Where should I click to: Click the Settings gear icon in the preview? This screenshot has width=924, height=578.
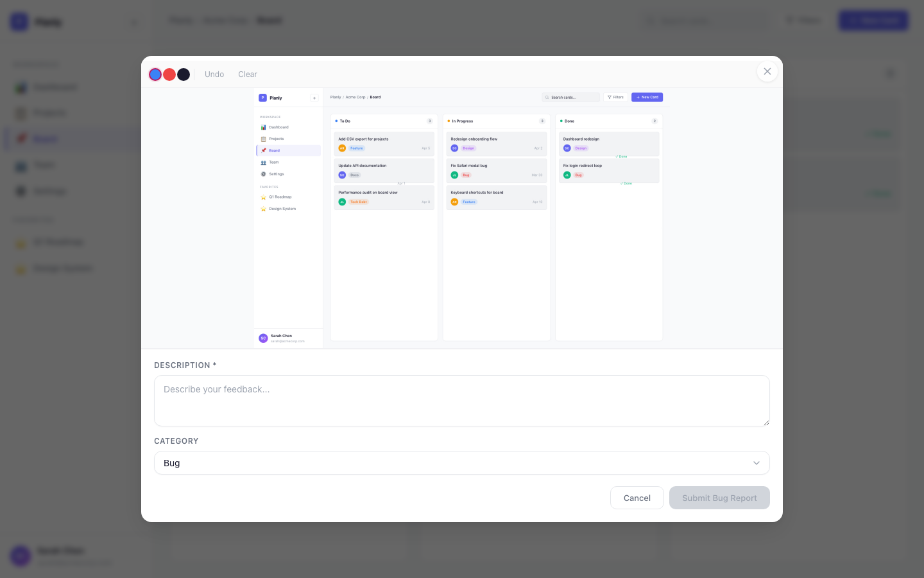(264, 174)
